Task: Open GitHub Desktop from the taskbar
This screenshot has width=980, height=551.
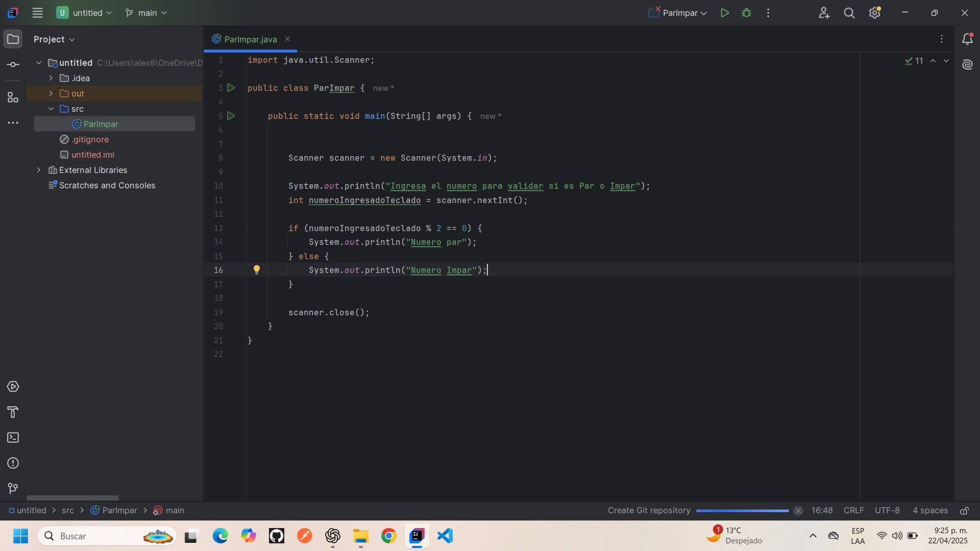Action: 276,536
